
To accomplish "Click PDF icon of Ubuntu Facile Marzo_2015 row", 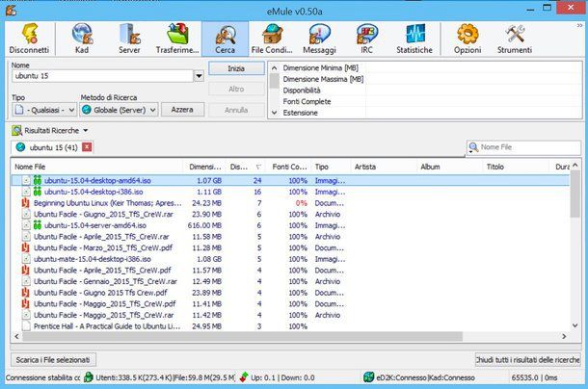I will pyautogui.click(x=25, y=247).
